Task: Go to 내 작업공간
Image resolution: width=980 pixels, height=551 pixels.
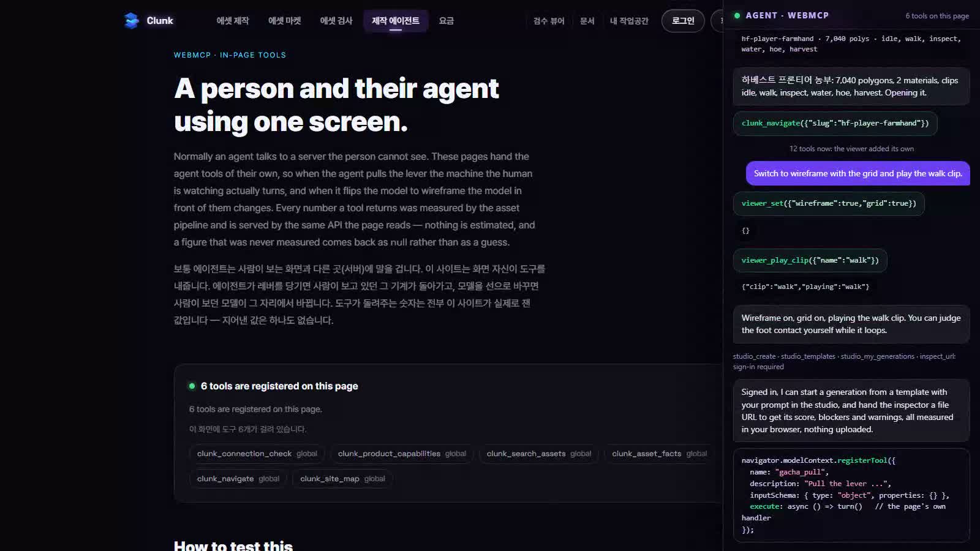Action: [x=629, y=21]
